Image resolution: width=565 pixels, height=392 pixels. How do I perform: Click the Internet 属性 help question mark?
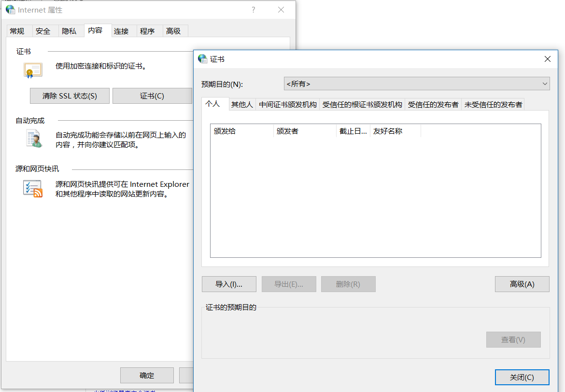pos(254,10)
